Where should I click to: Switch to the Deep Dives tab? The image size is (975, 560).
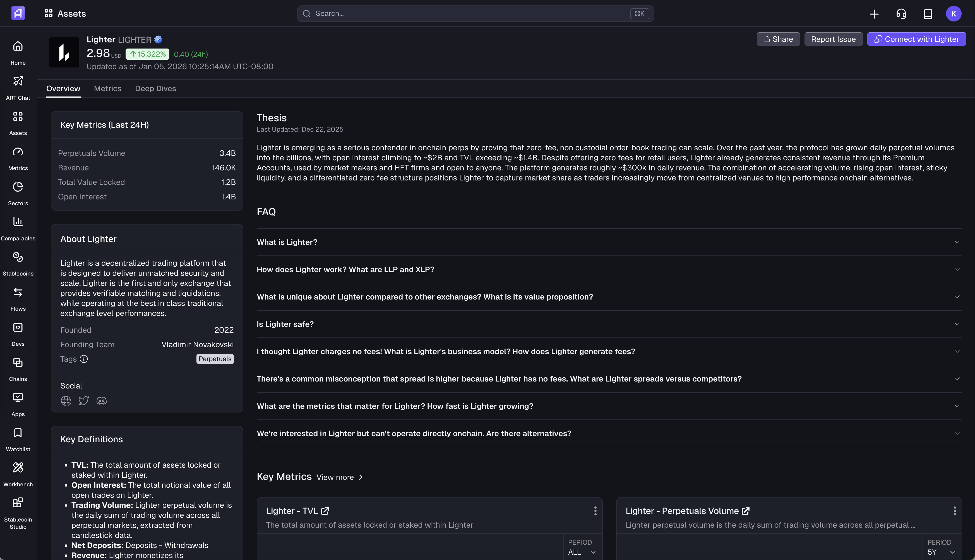tap(155, 88)
